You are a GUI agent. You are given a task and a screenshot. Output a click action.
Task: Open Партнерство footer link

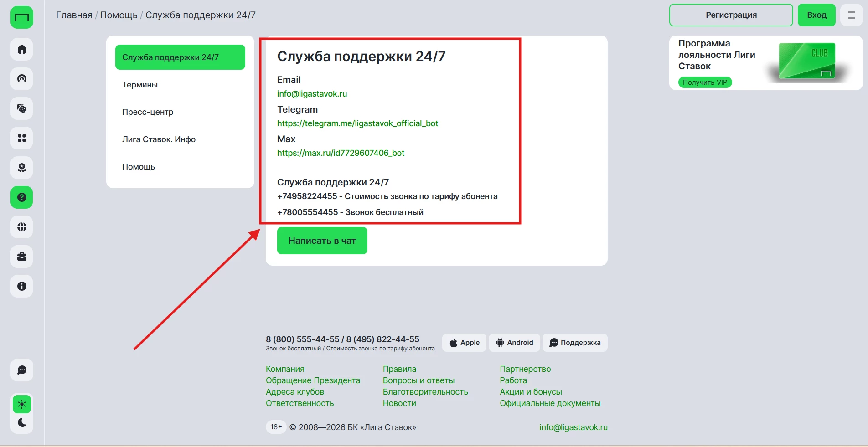click(525, 369)
